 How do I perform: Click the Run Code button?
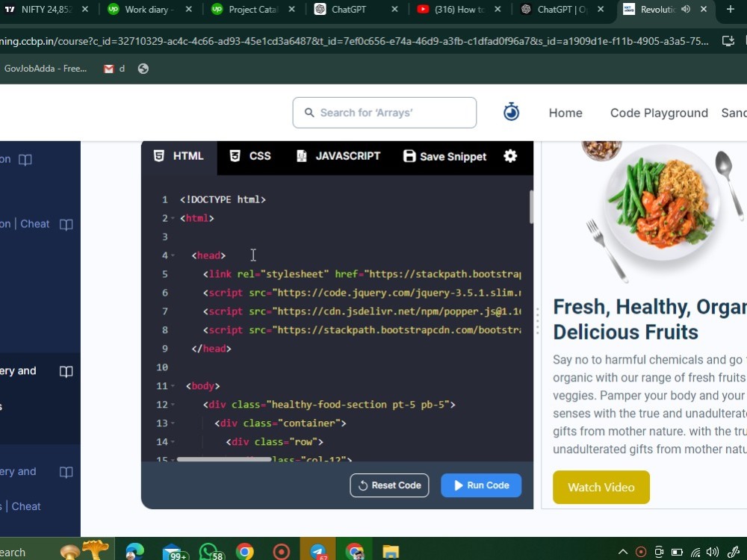(x=481, y=485)
